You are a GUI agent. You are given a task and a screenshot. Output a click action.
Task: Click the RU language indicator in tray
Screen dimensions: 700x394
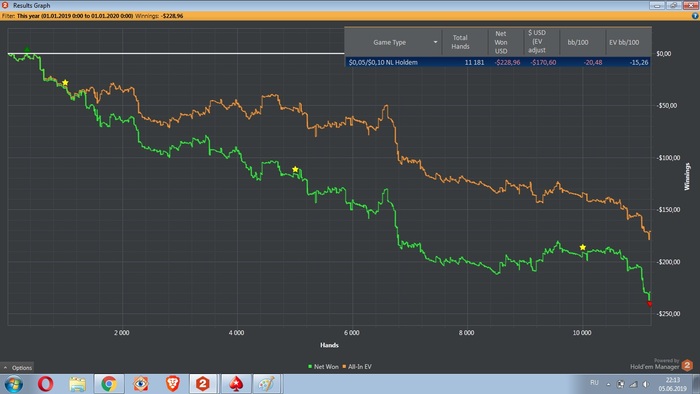tap(594, 383)
